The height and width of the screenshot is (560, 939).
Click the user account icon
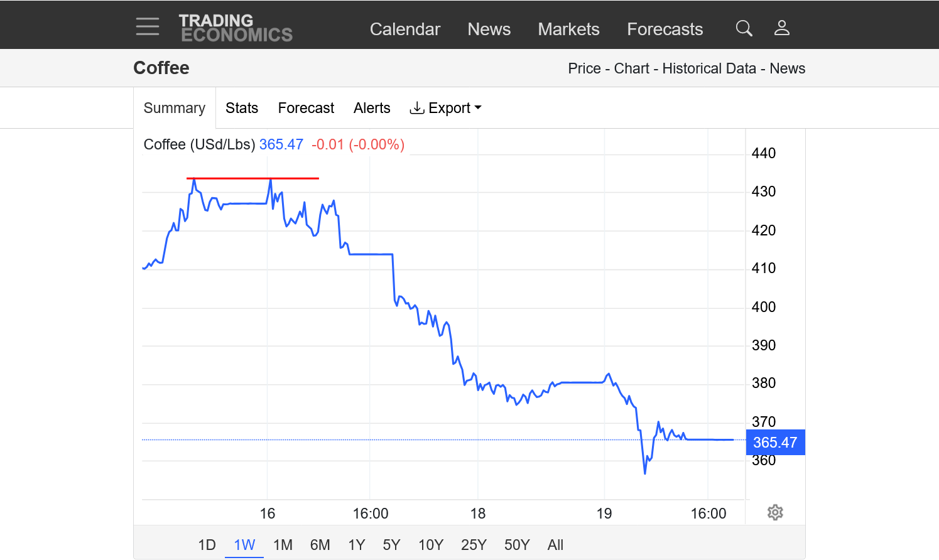click(781, 28)
